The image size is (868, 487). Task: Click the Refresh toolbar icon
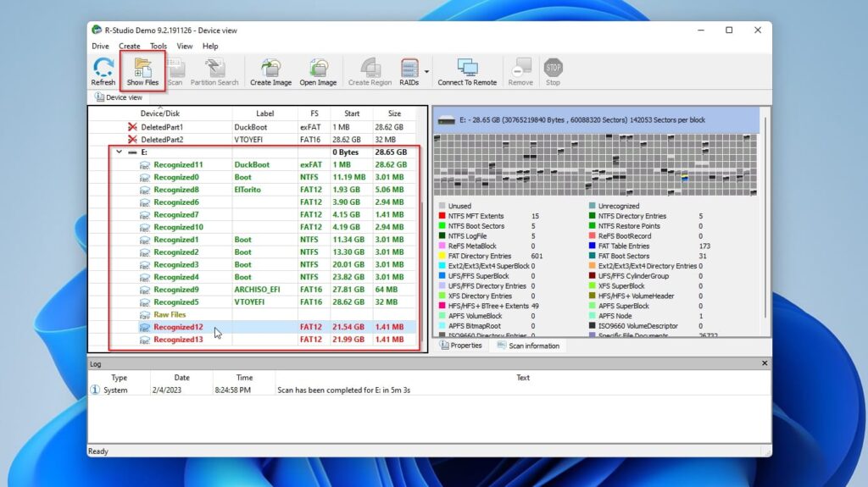tap(103, 71)
